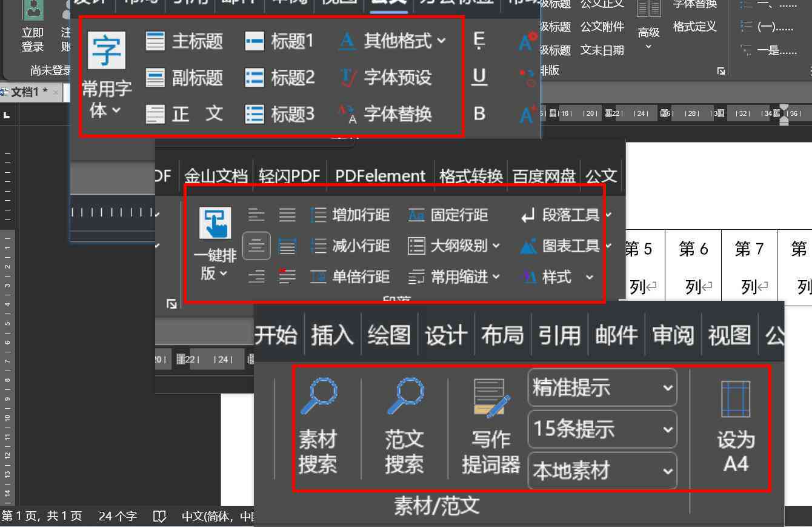Click 减小行距 to decrease line spacing
The width and height of the screenshot is (812, 527).
coord(350,246)
